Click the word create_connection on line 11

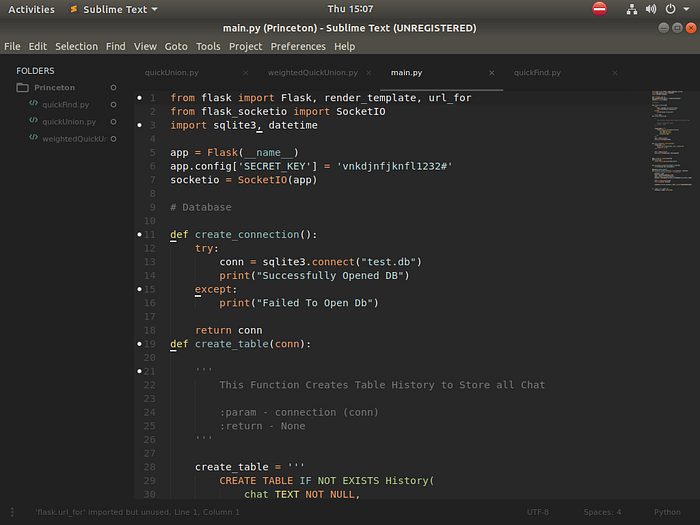[247, 234]
